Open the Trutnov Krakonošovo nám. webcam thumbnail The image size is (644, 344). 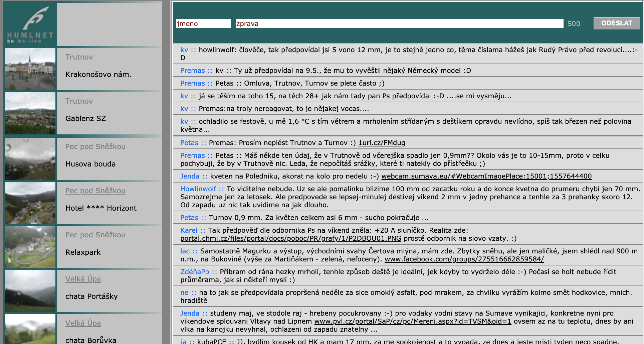pyautogui.click(x=30, y=69)
